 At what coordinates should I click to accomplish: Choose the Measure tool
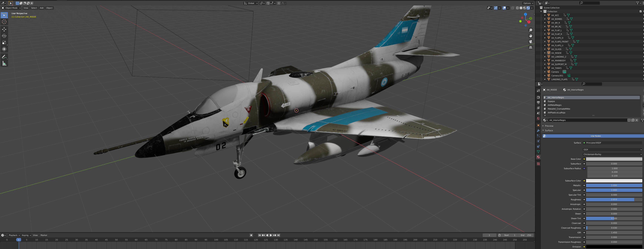(x=4, y=64)
